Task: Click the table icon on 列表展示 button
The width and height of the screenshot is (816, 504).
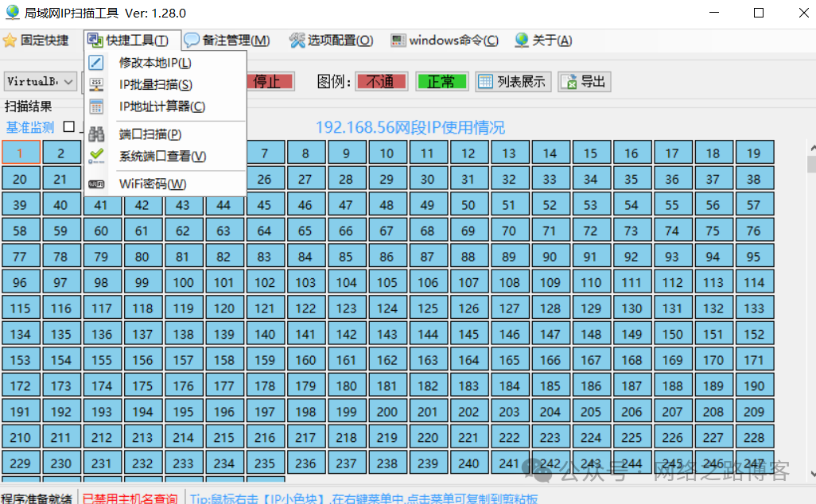Action: click(485, 82)
